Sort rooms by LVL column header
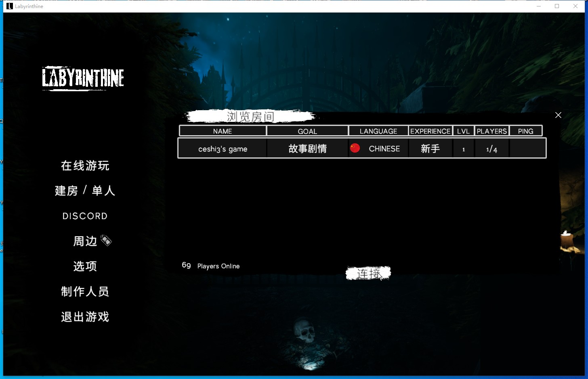588x379 pixels. coord(463,131)
